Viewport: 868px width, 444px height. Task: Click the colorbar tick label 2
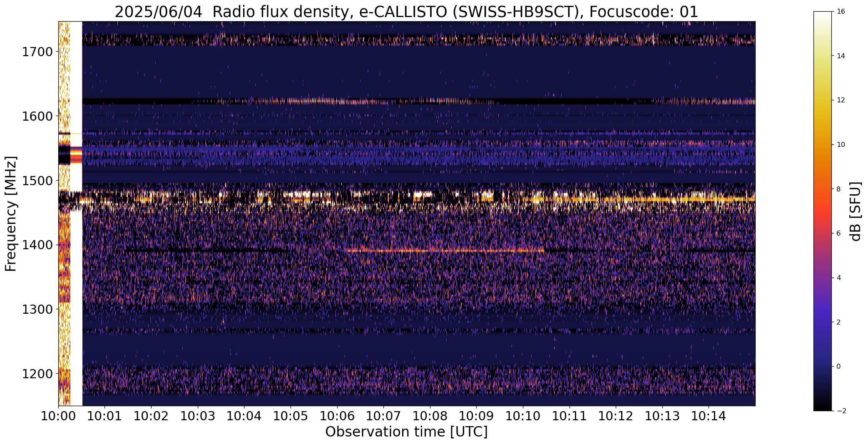838,322
